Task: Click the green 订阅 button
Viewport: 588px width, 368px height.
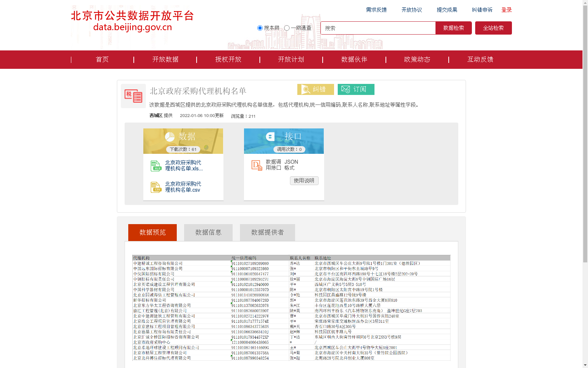Action: (x=356, y=89)
